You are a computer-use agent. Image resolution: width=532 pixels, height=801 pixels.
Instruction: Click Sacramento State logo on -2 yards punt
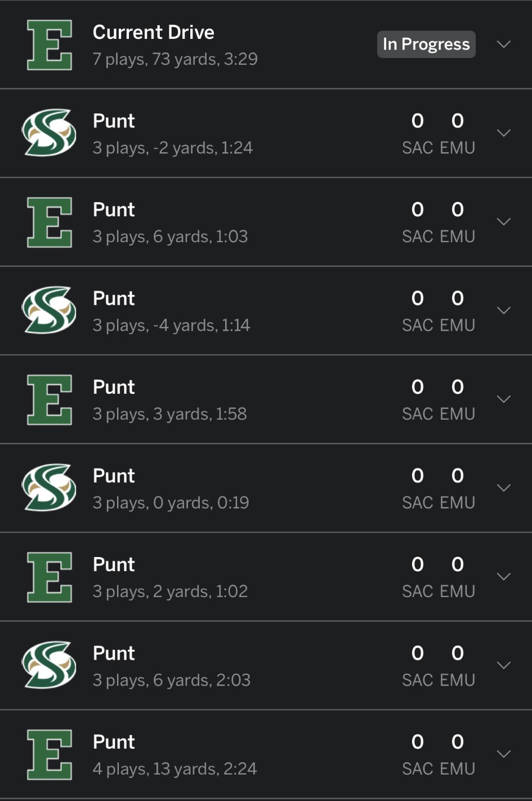click(x=49, y=133)
